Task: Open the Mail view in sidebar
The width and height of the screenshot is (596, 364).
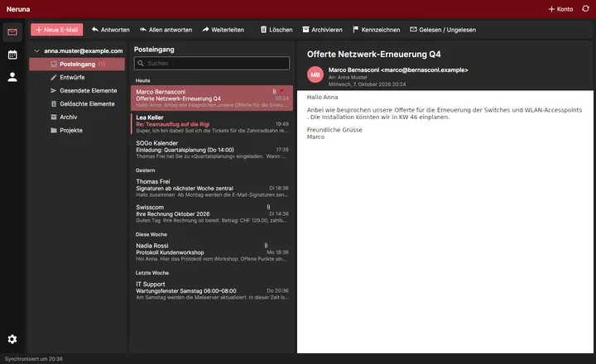Action: coord(12,32)
